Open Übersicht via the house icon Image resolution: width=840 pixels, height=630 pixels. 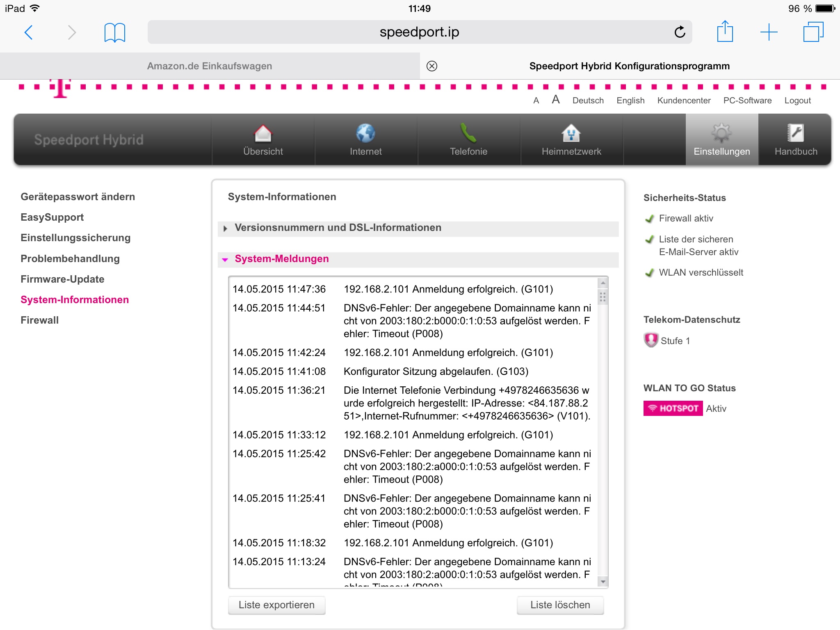(263, 133)
